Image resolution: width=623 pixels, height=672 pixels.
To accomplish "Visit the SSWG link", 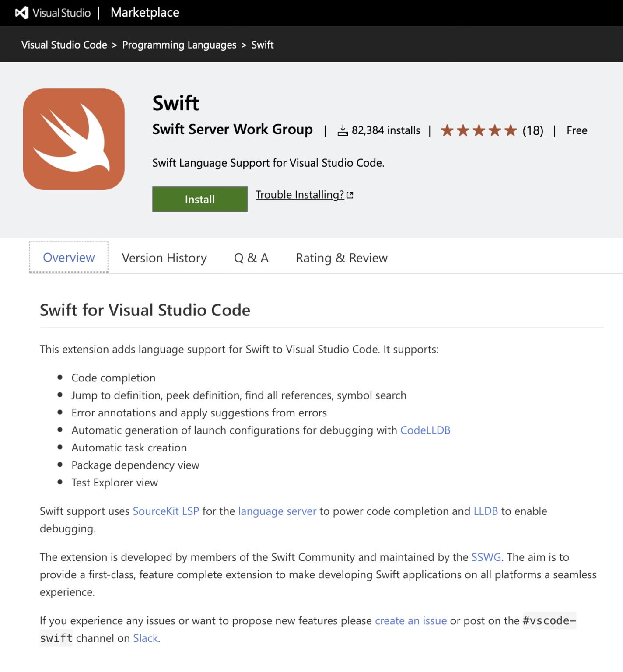I will (486, 557).
